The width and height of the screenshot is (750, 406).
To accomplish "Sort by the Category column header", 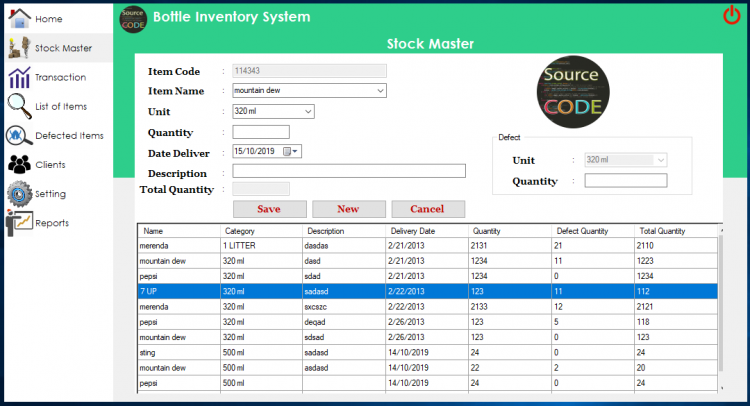I will click(261, 231).
